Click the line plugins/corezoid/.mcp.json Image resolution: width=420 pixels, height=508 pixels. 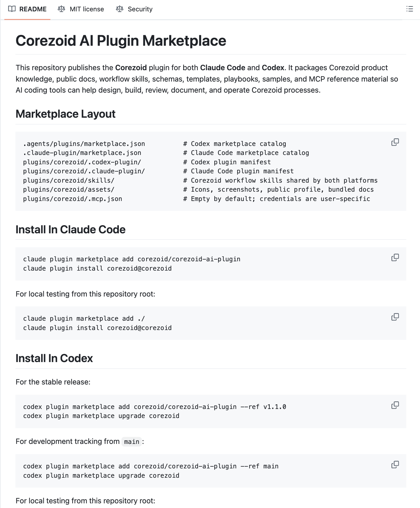coord(73,199)
